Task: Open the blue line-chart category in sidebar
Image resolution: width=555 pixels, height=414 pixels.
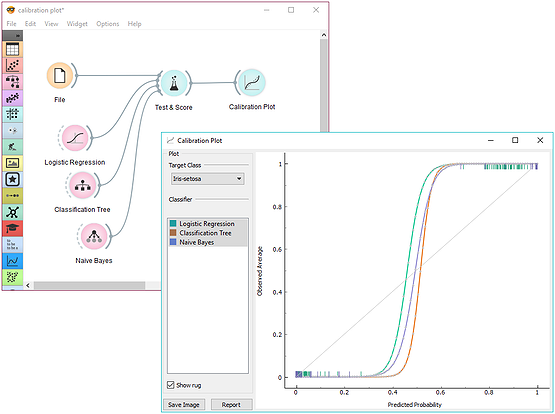Action: [x=13, y=261]
